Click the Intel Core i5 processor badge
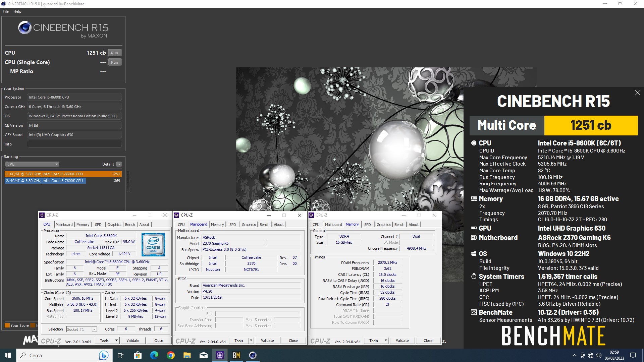The height and width of the screenshot is (362, 644). (153, 245)
